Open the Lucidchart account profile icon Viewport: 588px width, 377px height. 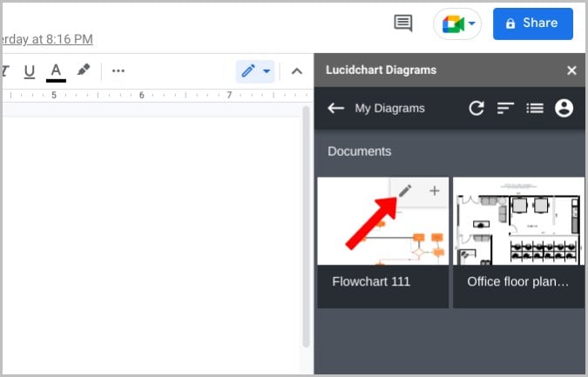[x=564, y=108]
